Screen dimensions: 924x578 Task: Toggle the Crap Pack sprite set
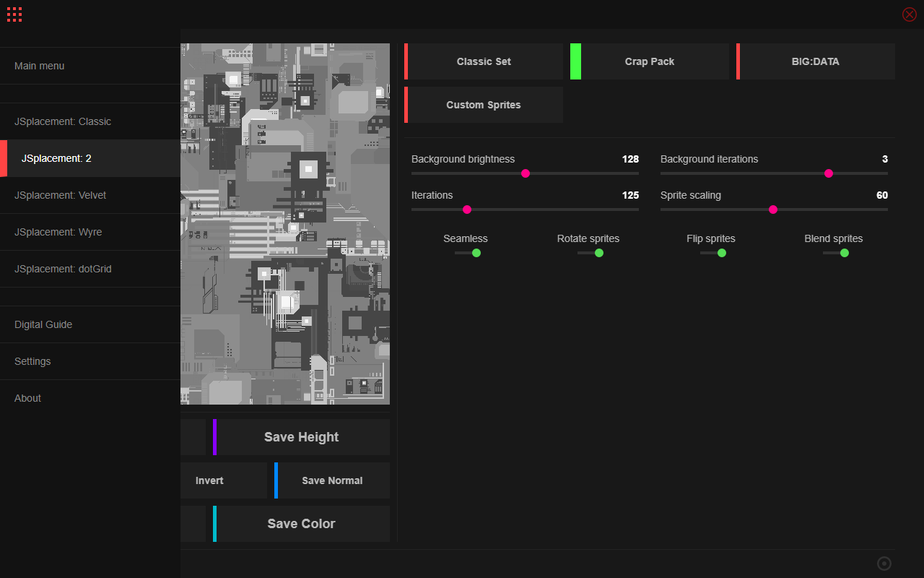click(x=650, y=61)
